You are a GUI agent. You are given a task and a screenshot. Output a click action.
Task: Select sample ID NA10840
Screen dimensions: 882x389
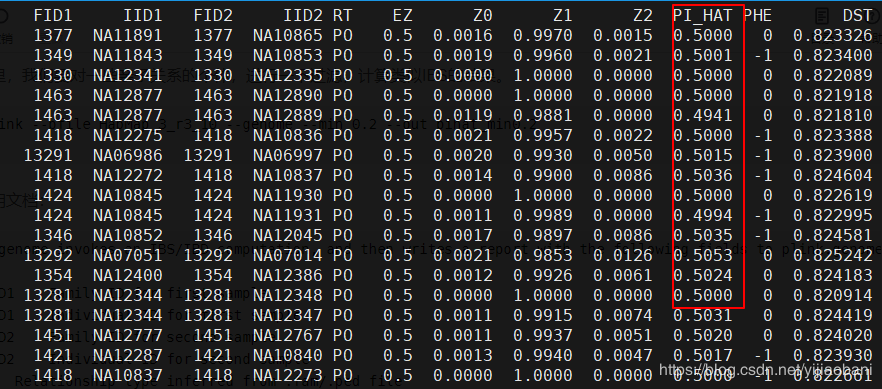coord(287,355)
